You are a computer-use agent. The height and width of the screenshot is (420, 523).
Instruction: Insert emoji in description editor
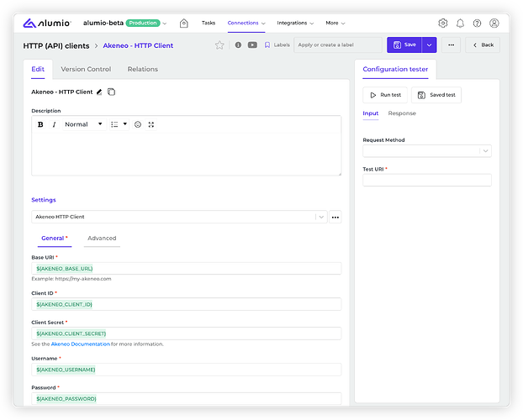click(138, 124)
